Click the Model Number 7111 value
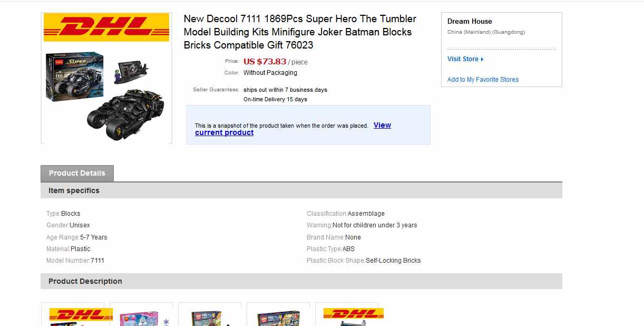644x326 pixels. (97, 261)
